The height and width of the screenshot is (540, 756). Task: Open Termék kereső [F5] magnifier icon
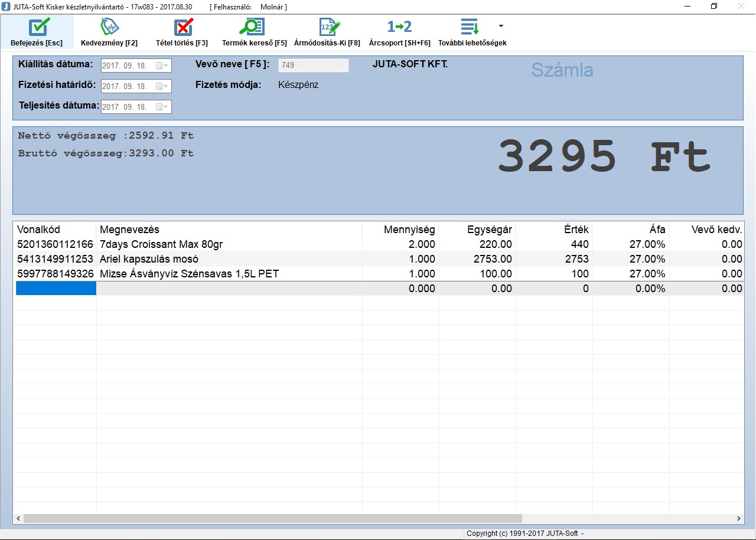[253, 27]
